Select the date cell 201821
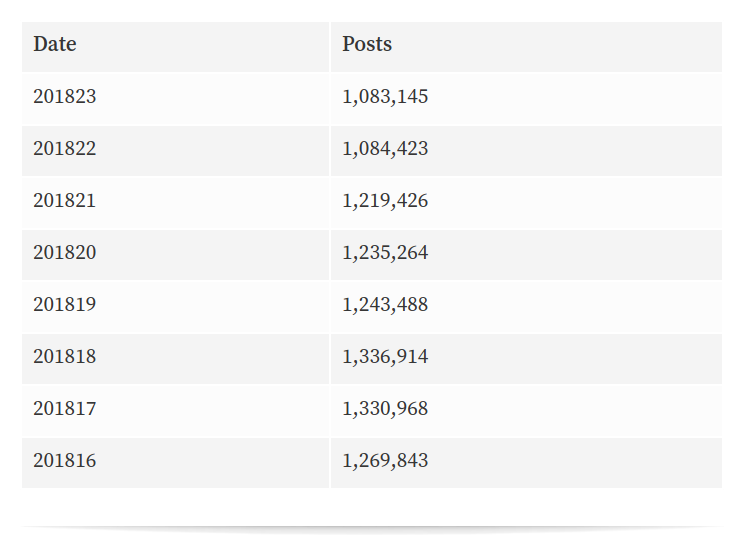 65,200
